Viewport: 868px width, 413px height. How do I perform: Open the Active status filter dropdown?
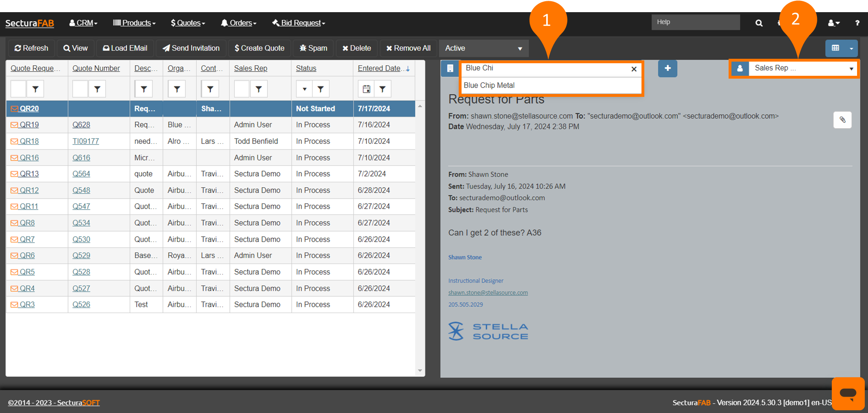click(483, 48)
